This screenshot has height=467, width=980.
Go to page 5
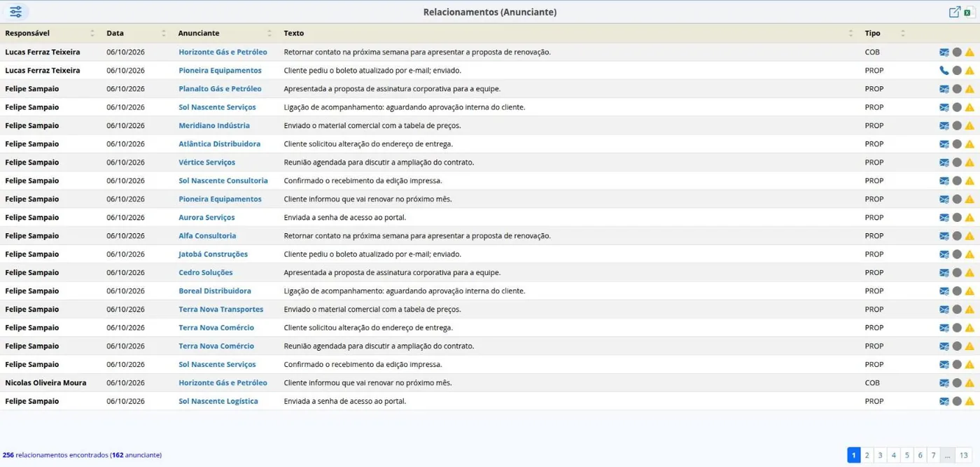(907, 455)
